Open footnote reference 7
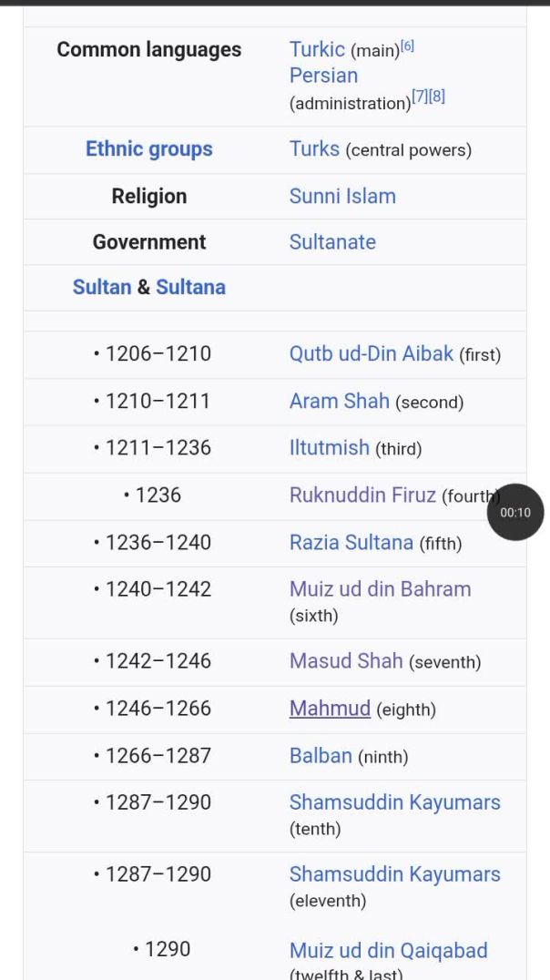The height and width of the screenshot is (980, 550). click(420, 97)
